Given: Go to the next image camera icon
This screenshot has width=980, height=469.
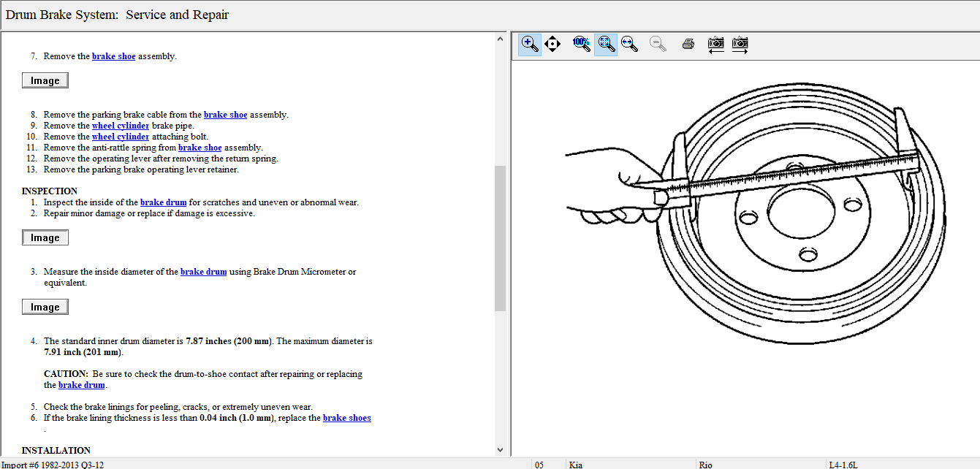Looking at the screenshot, I should (x=740, y=45).
